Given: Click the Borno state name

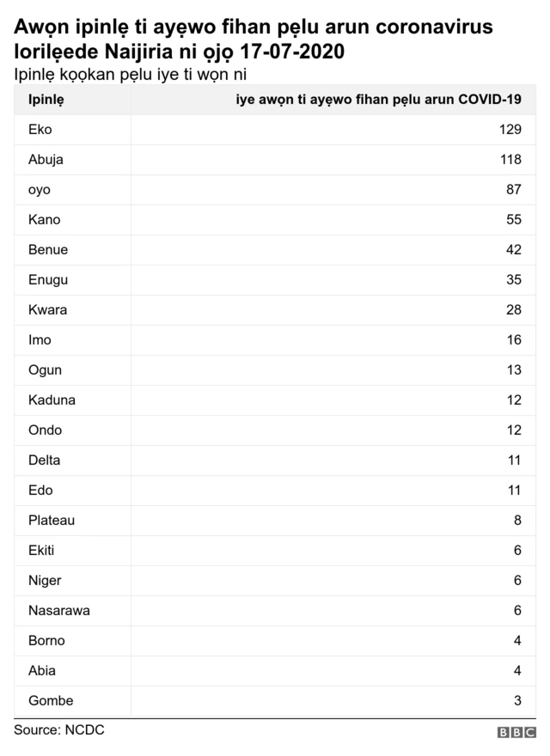Looking at the screenshot, I should tap(46, 641).
